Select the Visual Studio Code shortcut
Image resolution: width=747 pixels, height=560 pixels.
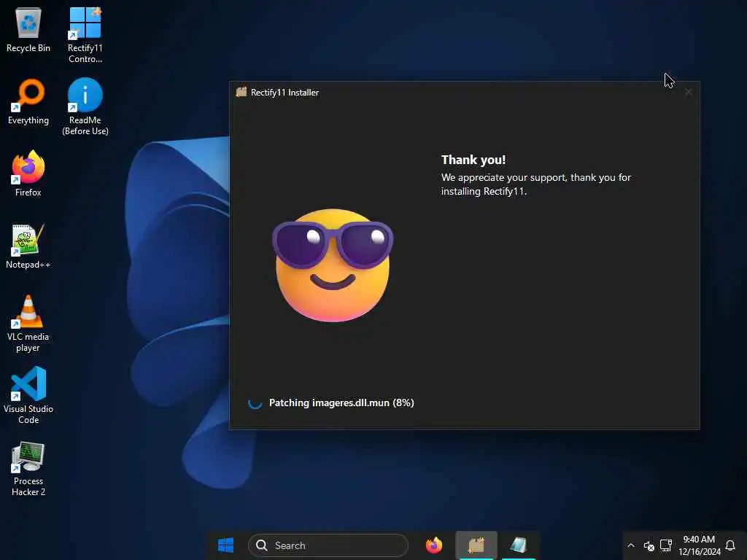point(28,395)
